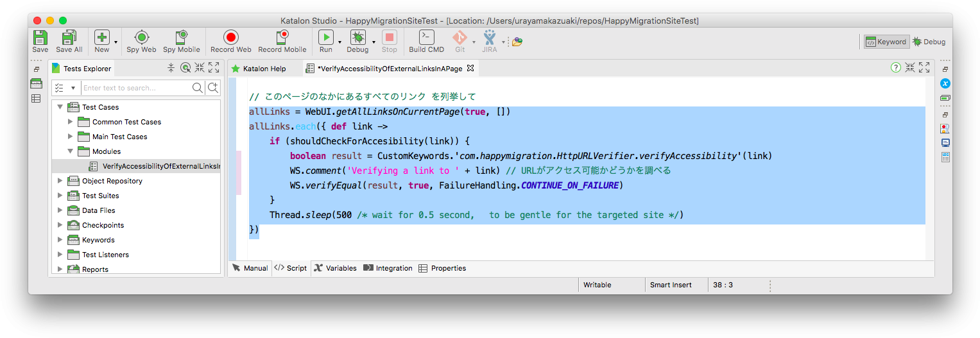Viewport: 980px width, 338px height.
Task: Open the Variables tab
Action: pyautogui.click(x=335, y=268)
